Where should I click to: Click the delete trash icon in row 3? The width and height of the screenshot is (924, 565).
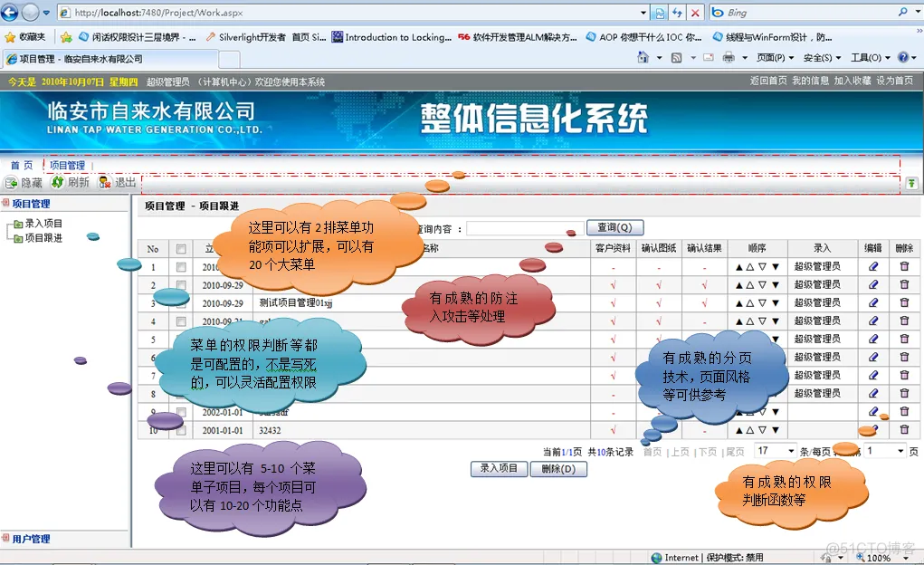point(905,302)
